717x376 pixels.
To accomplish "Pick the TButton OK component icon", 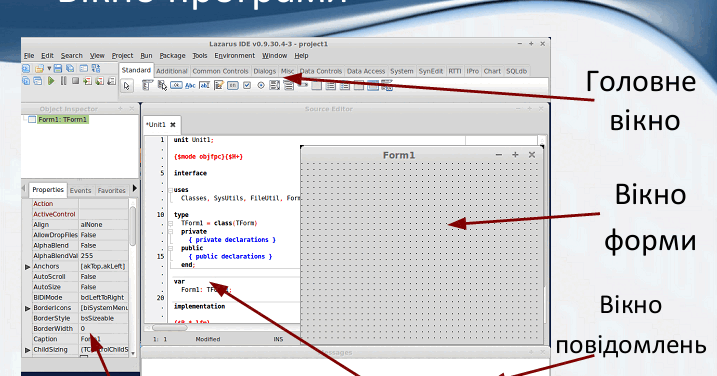I will pos(176,86).
